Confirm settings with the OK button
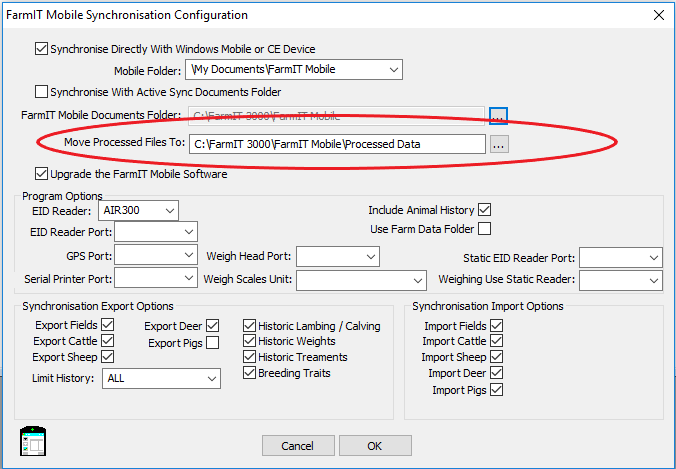676x469 pixels. (x=375, y=445)
